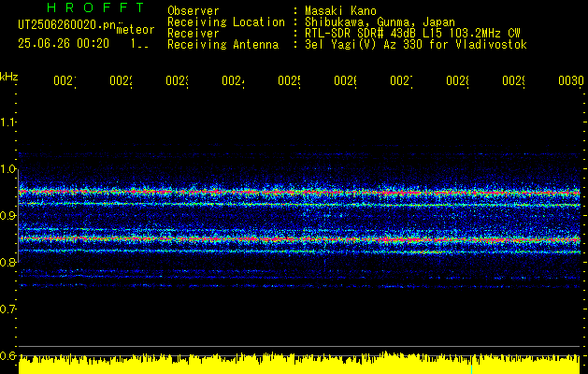588x374 pixels.
Task: Click the 0.6 frequency axis label
Action: [7, 355]
